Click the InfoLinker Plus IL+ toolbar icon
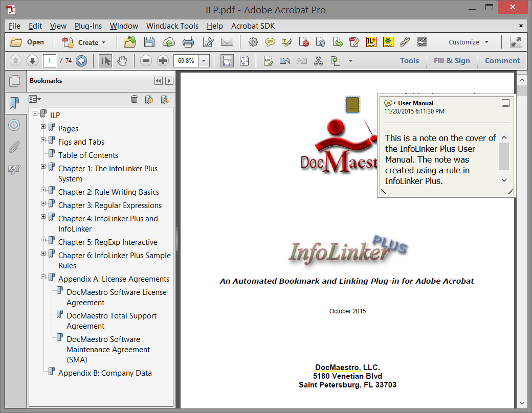 pos(371,42)
